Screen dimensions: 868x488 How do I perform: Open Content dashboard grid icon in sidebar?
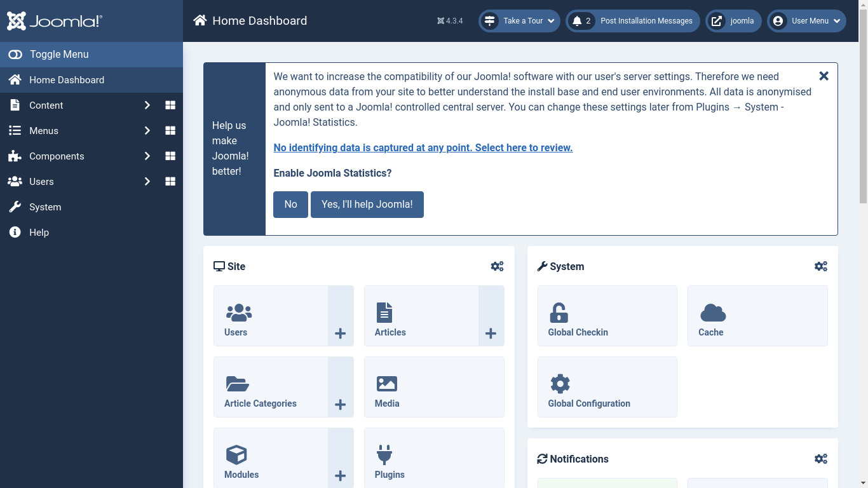(x=170, y=105)
